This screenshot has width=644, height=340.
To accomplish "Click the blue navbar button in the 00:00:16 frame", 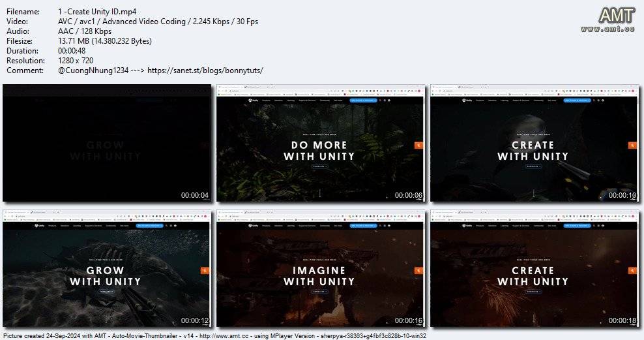I will click(363, 226).
